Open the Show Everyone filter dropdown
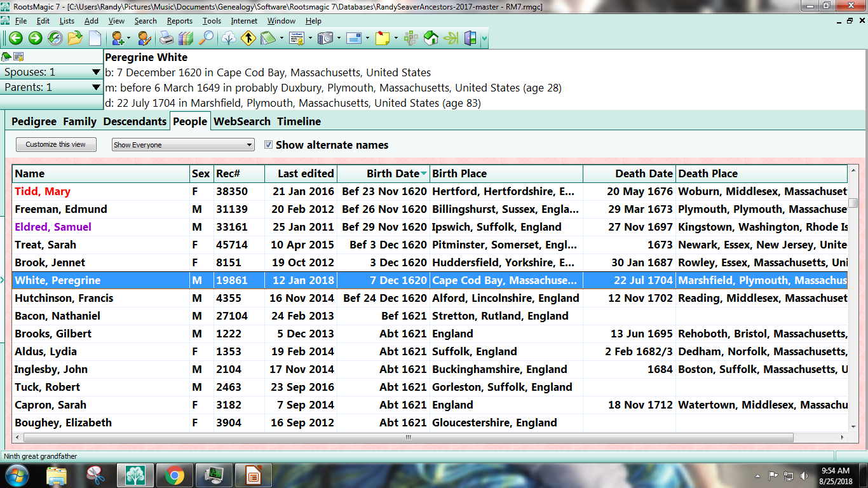The image size is (868, 488). click(183, 145)
